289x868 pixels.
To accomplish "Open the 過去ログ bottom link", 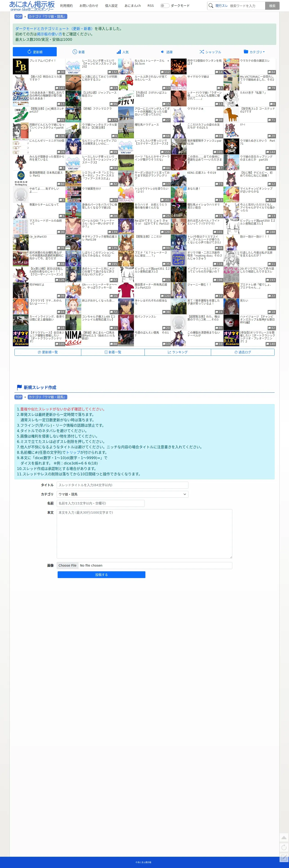I will click(243, 352).
